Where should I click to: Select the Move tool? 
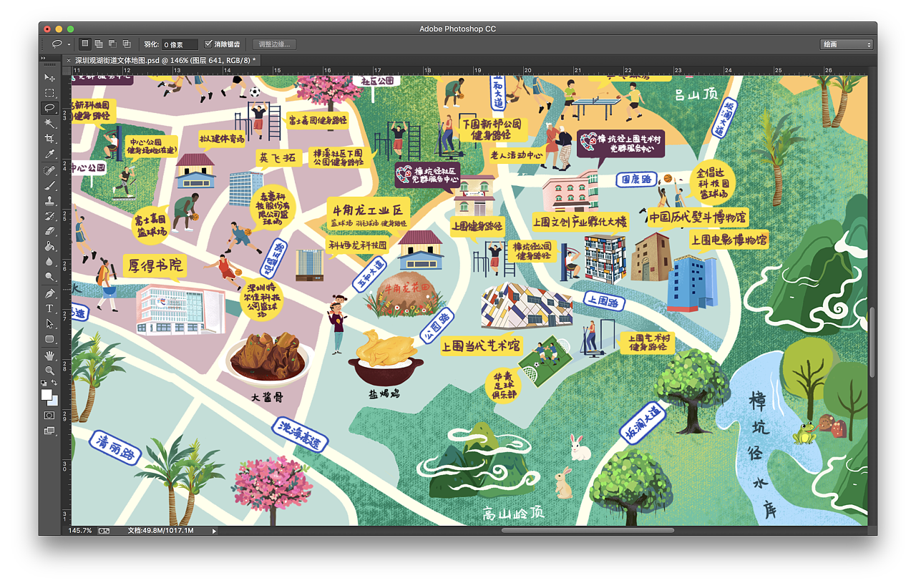pos(49,77)
